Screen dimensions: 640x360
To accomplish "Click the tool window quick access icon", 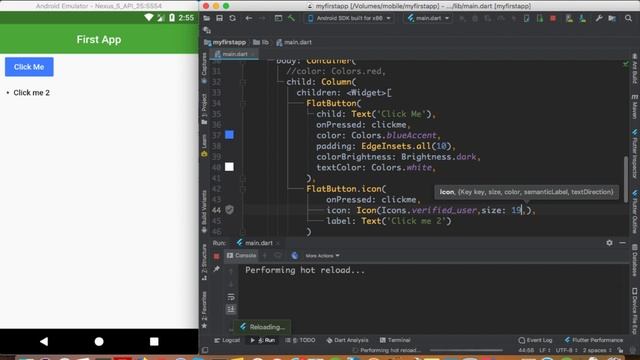I will click(205, 350).
